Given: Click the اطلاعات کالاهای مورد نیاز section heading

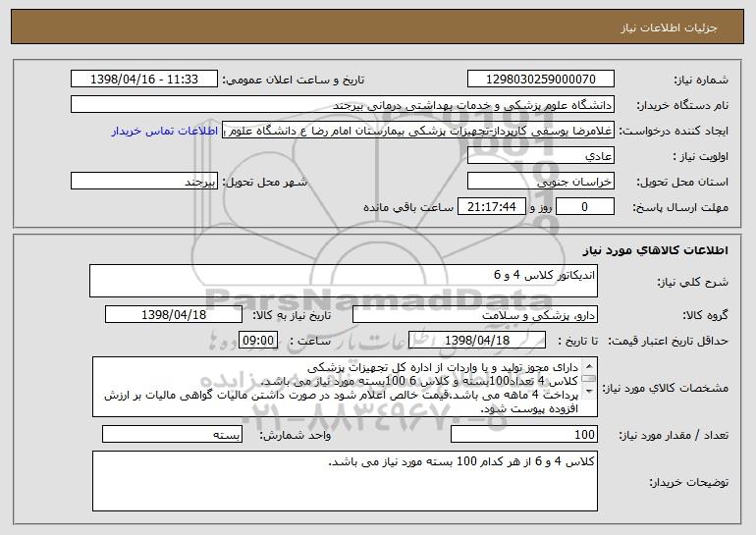Looking at the screenshot, I should point(655,250).
